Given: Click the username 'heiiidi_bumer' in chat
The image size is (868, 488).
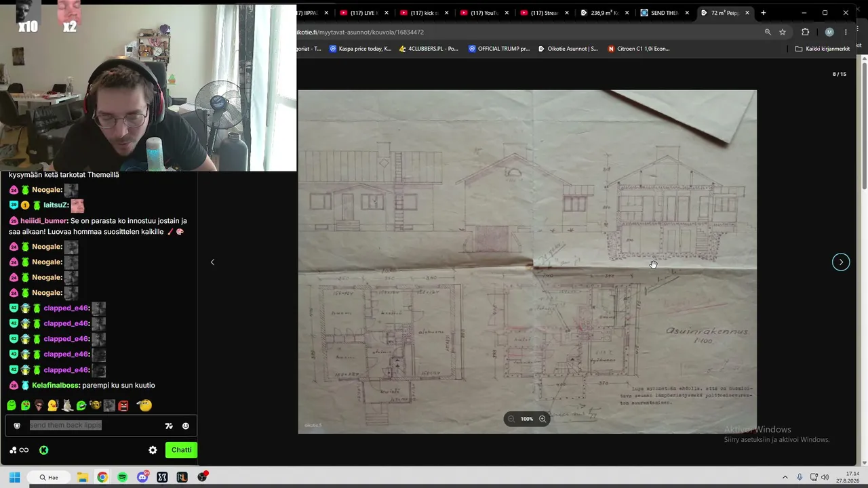Looking at the screenshot, I should pyautogui.click(x=44, y=221).
